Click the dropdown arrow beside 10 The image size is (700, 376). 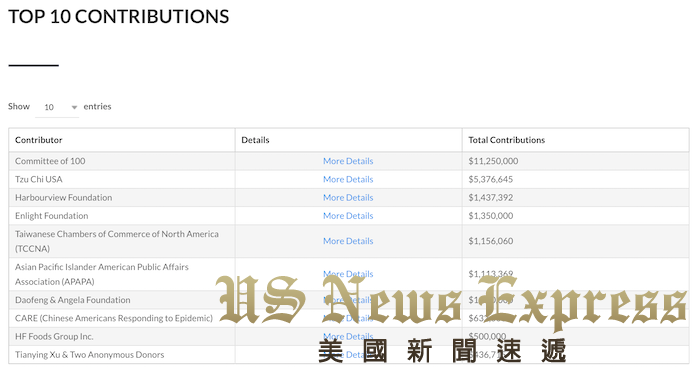[x=74, y=107]
